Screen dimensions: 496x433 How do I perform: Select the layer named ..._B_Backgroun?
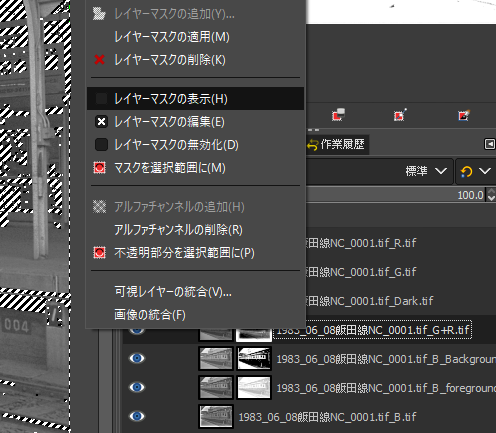pos(386,359)
